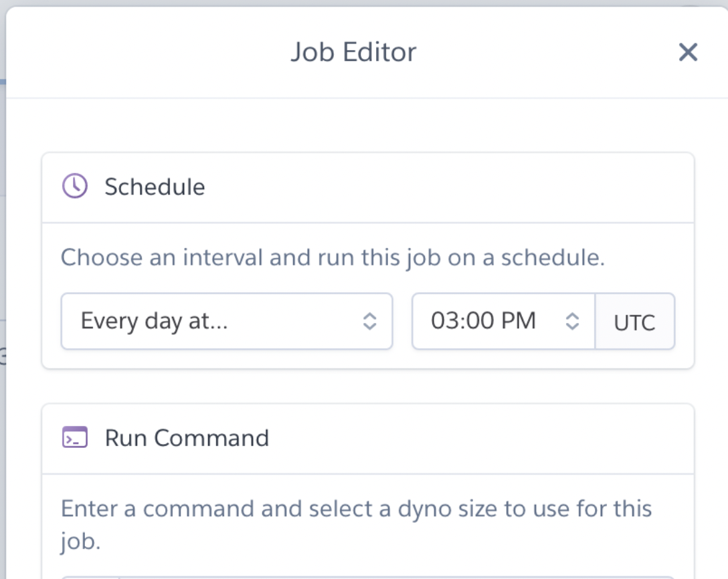Image resolution: width=728 pixels, height=579 pixels.
Task: Click the dimmed background left of dialog
Action: 3,267
